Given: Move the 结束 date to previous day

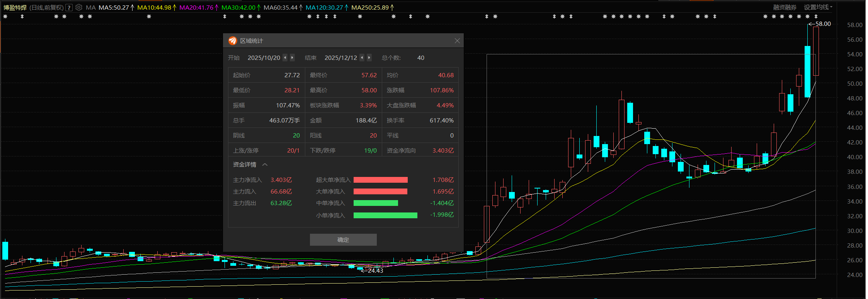Looking at the screenshot, I should pos(362,58).
